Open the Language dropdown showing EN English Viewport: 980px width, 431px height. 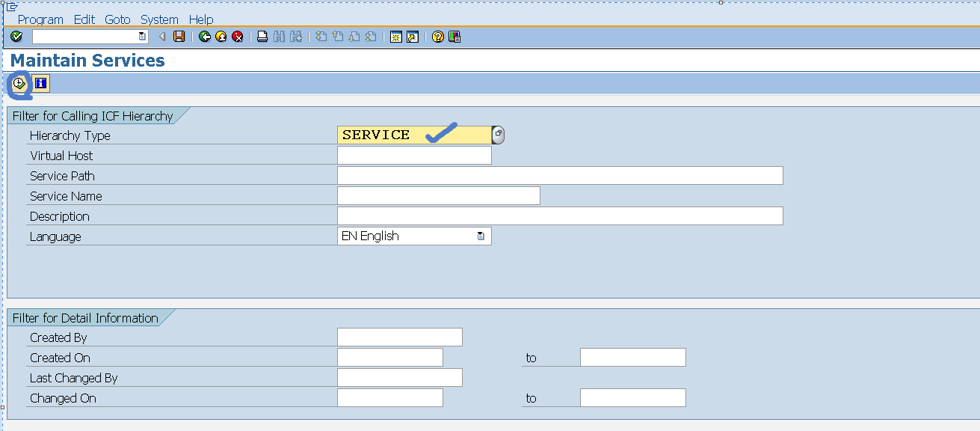[x=479, y=235]
